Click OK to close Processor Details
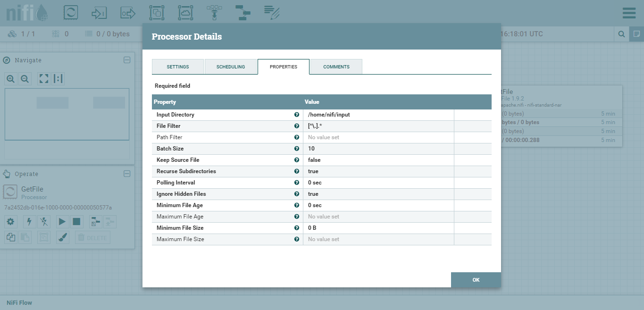Screen dimensions: 644x310 coord(476,280)
